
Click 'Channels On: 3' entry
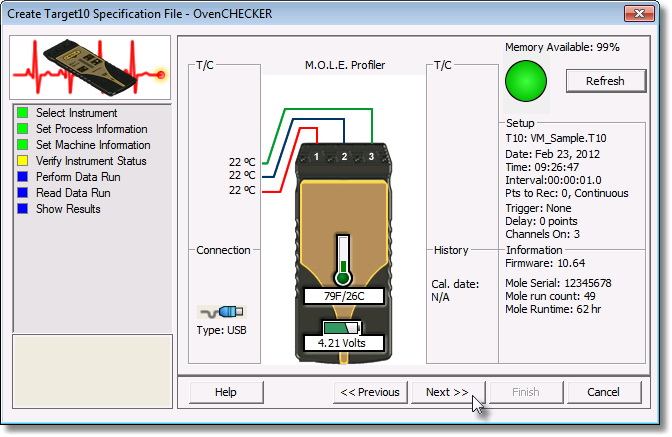(543, 234)
